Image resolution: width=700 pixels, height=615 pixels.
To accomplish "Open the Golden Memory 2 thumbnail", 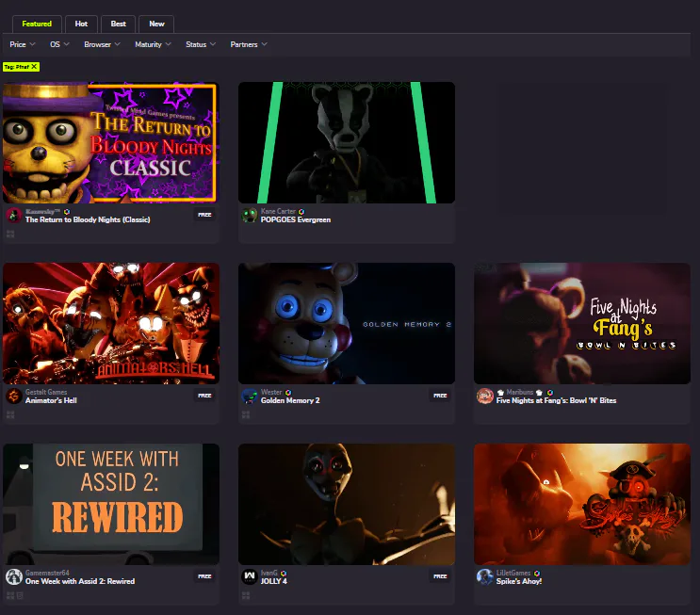I will (x=347, y=323).
